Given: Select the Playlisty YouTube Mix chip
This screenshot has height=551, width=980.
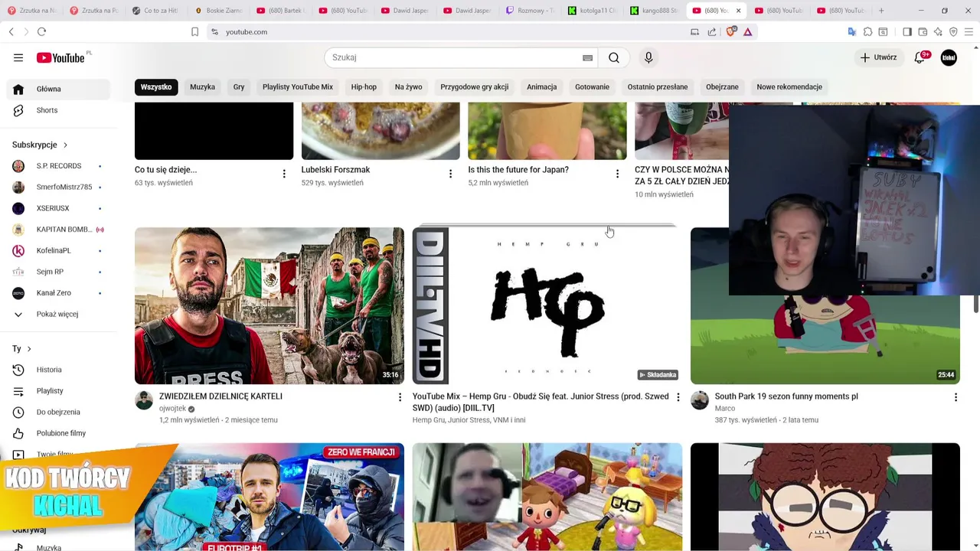Looking at the screenshot, I should [298, 86].
